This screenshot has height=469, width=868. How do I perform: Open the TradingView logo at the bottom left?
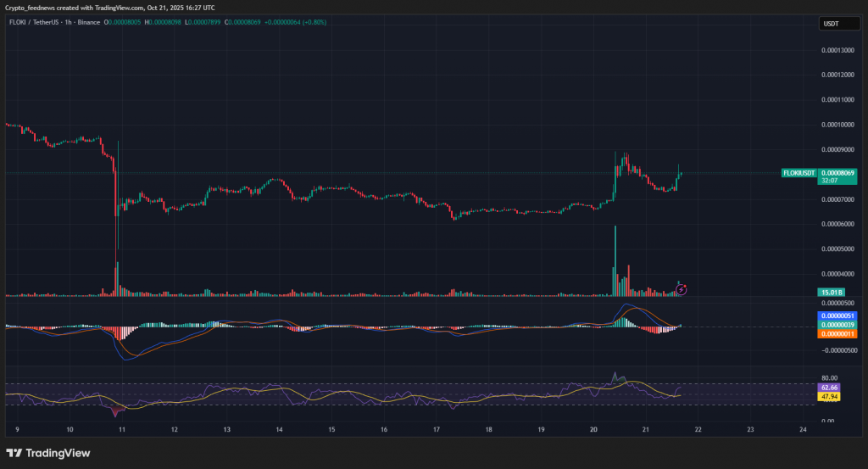tap(48, 453)
